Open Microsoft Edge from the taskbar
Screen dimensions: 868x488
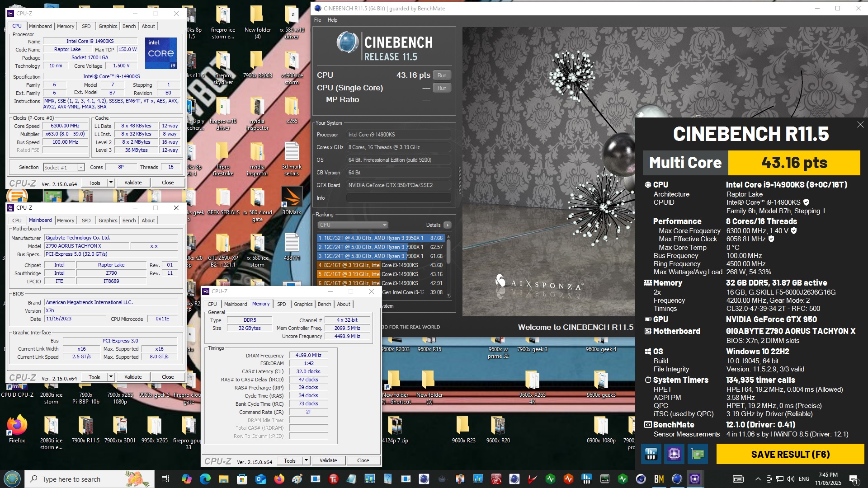[205, 479]
